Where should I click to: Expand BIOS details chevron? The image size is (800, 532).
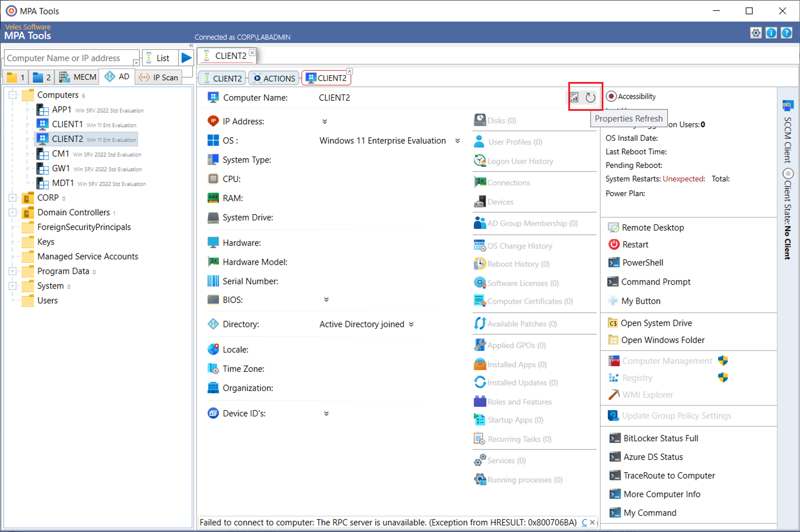click(x=326, y=300)
